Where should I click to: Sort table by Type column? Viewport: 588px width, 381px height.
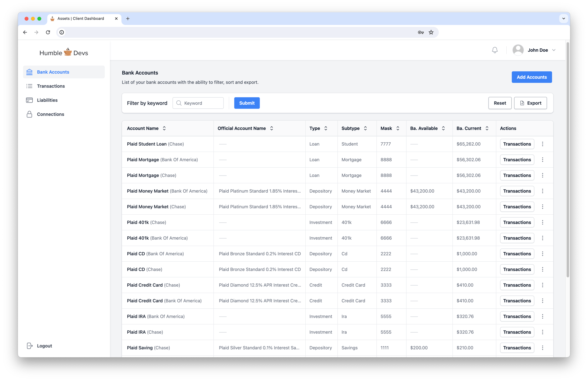(326, 128)
